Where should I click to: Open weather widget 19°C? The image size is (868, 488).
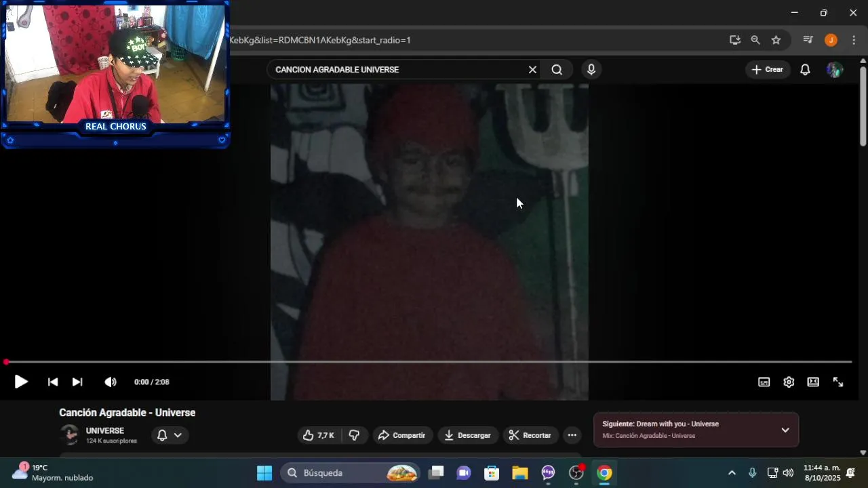coord(53,473)
